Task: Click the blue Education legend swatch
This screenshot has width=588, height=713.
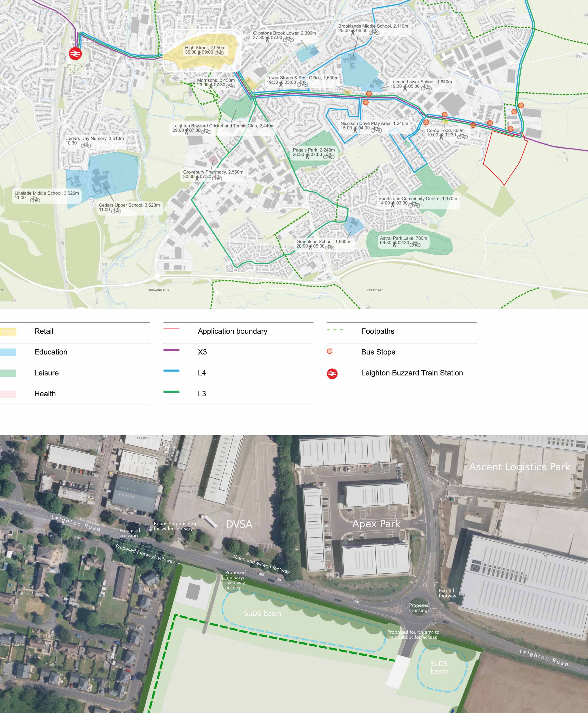Action: tap(8, 352)
